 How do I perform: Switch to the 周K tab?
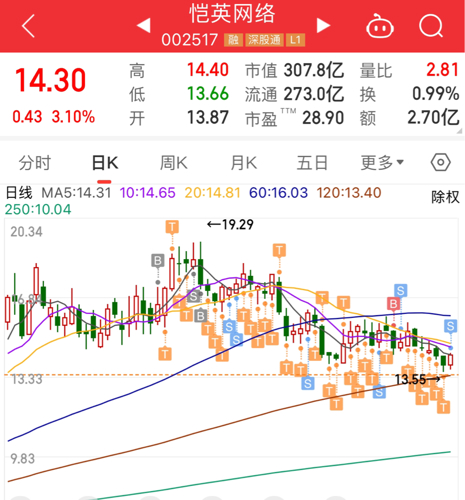(x=174, y=163)
